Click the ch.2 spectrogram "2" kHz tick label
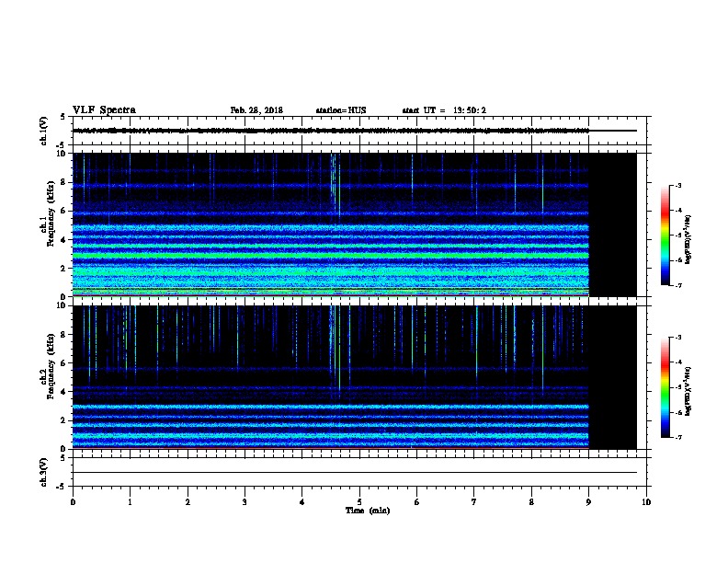This screenshot has width=728, height=563. (x=63, y=420)
